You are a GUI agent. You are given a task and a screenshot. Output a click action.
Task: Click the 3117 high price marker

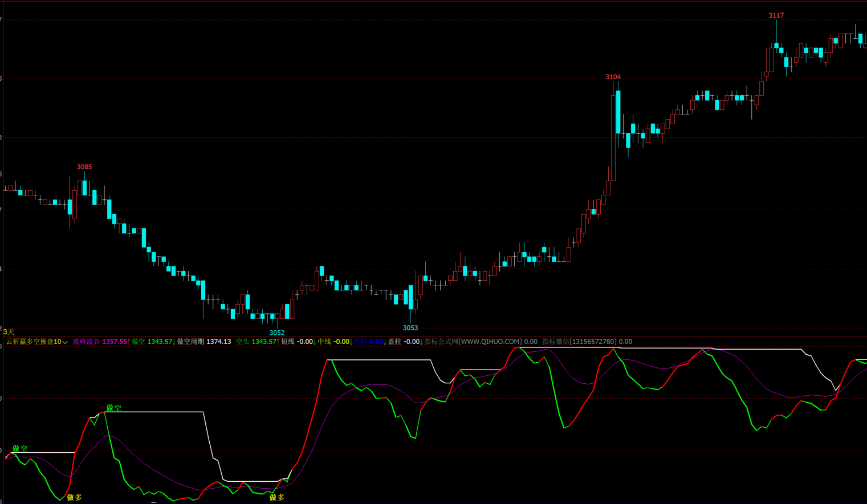[776, 15]
